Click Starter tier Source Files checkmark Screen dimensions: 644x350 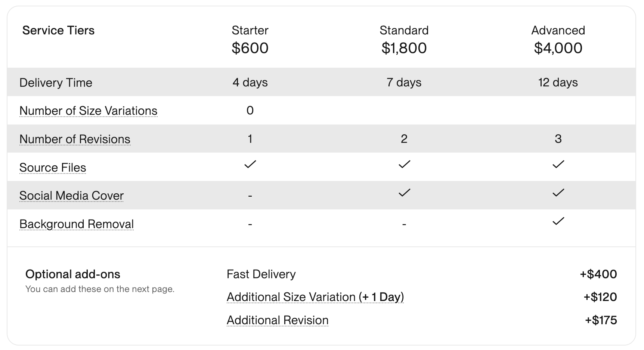click(250, 164)
